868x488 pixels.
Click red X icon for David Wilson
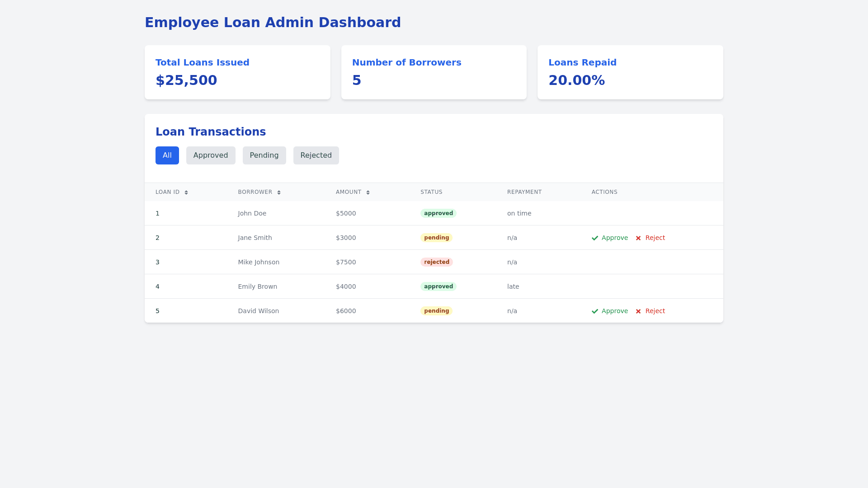[638, 311]
